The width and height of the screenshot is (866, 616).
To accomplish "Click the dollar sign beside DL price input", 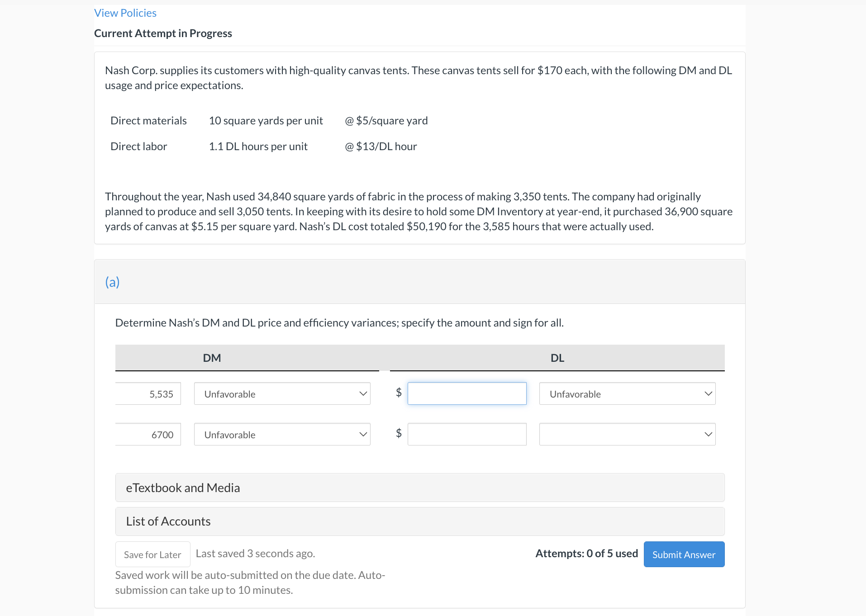I will [398, 393].
